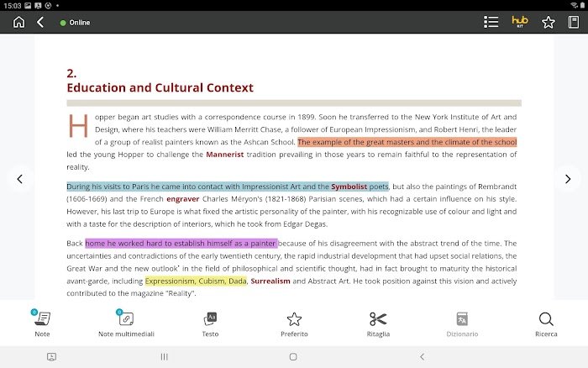This screenshot has height=368, width=588.
Task: Tap the screenshot assistant icon in navigation bar
Action: tap(52, 357)
